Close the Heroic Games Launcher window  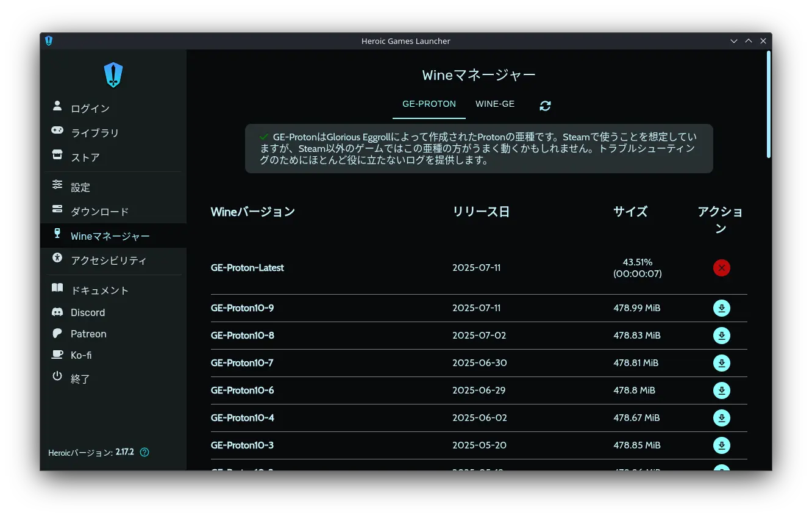click(x=763, y=41)
